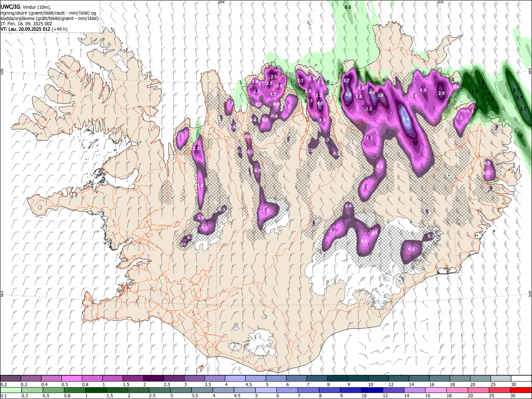Click the '8' label in the lower legend
The image size is (532, 399).
(x=321, y=396)
